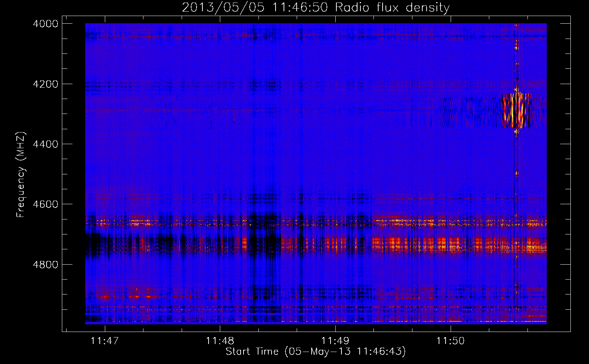Click the bright burst near 4300 MHz

coord(516,111)
